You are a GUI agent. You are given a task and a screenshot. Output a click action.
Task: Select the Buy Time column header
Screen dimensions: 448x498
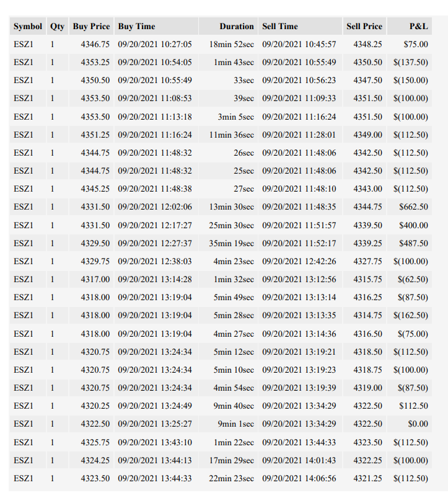156,26
